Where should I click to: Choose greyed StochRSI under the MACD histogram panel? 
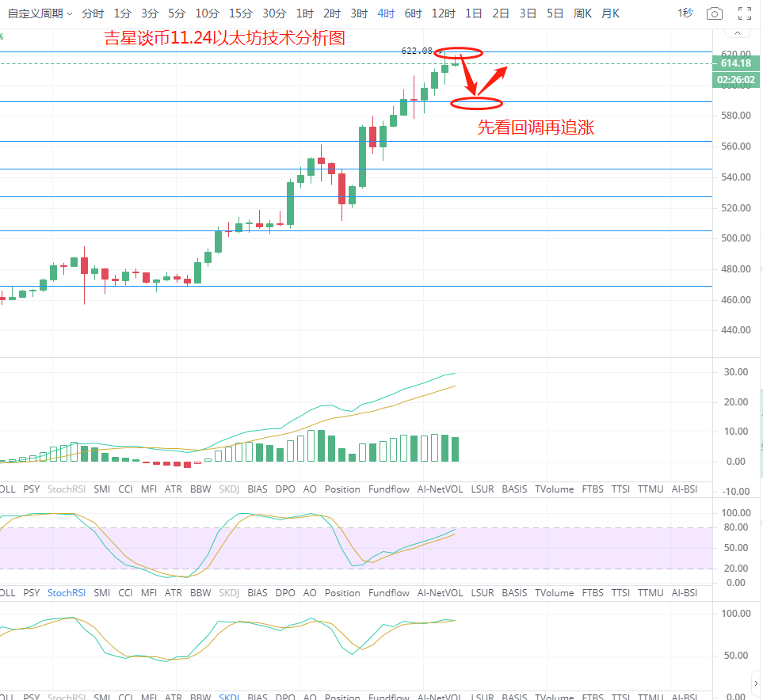(x=67, y=489)
